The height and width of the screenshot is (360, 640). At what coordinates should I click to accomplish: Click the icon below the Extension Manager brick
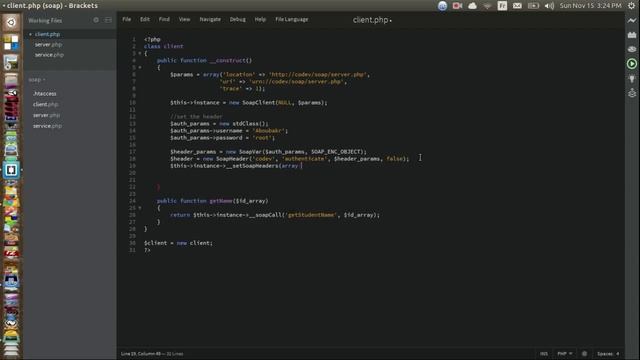pos(632,49)
